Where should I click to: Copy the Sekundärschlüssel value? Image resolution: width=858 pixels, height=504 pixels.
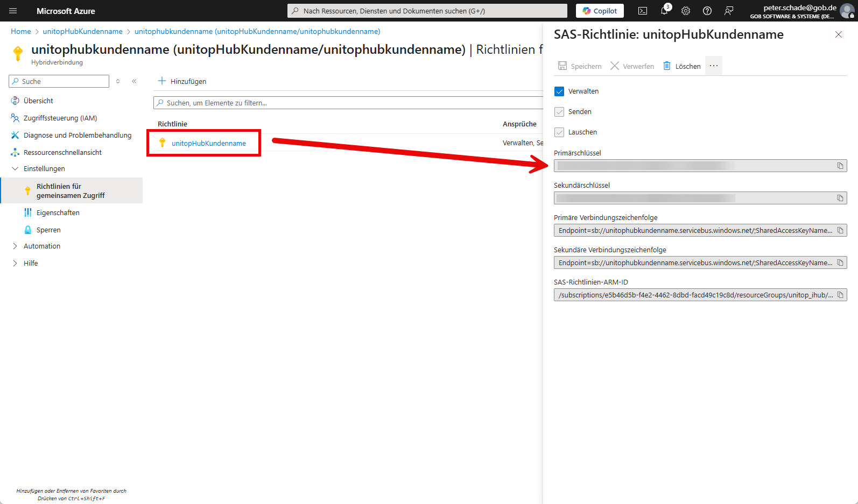840,198
